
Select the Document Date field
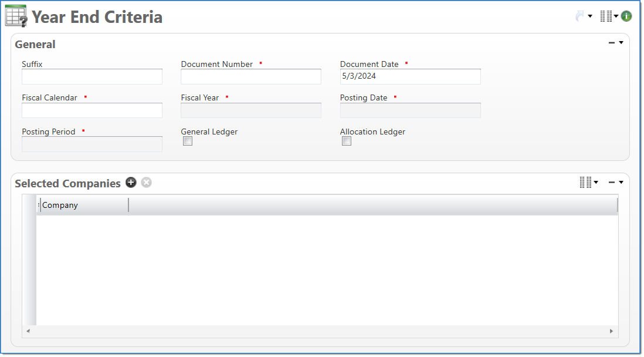tap(410, 77)
